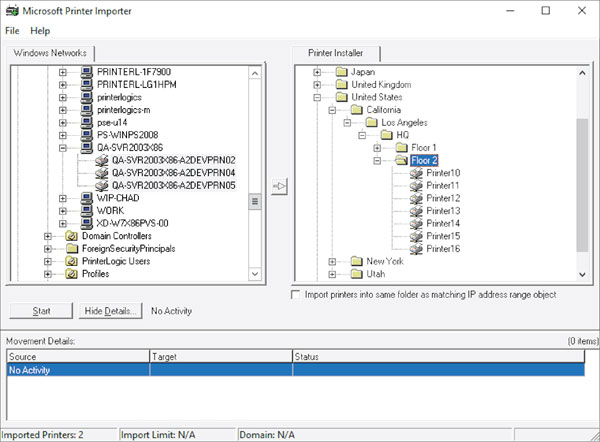Screen dimensions: 600x442
Task: Click the PrinterLogic Users folder icon
Action: click(x=72, y=261)
